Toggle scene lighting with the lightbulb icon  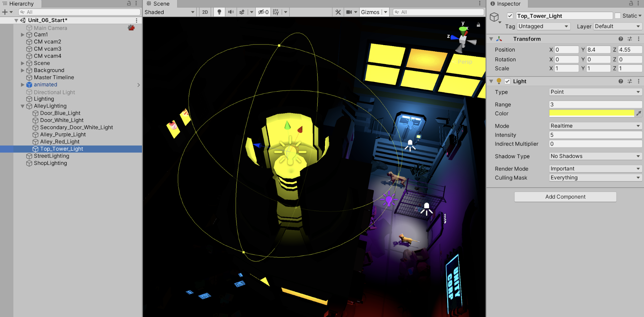(219, 12)
